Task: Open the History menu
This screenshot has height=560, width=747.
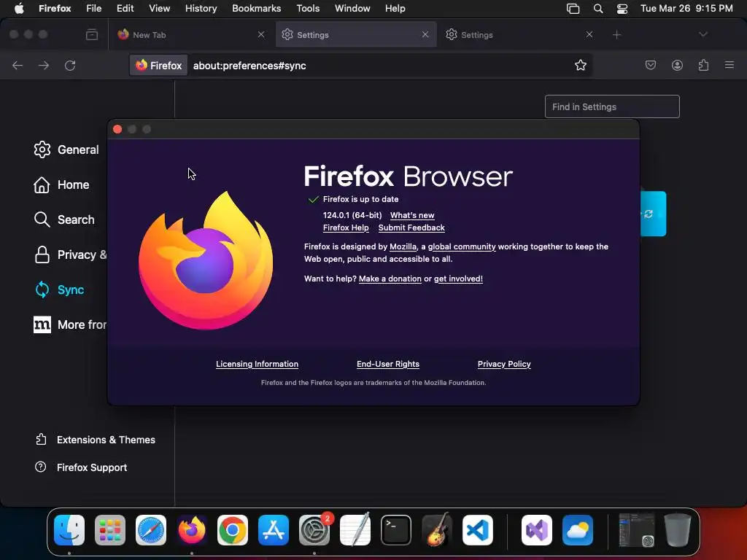Action: 201,9
